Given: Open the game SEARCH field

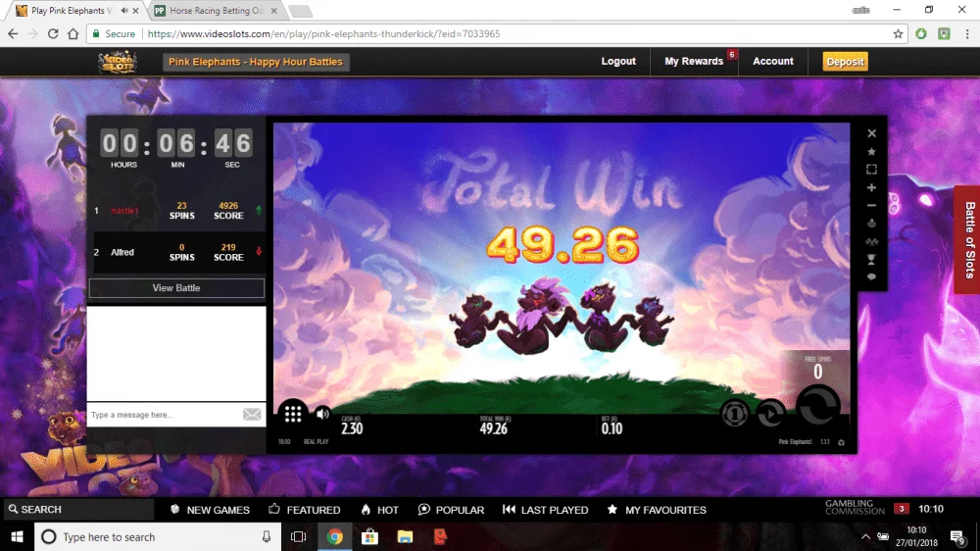Looking at the screenshot, I should [x=77, y=509].
